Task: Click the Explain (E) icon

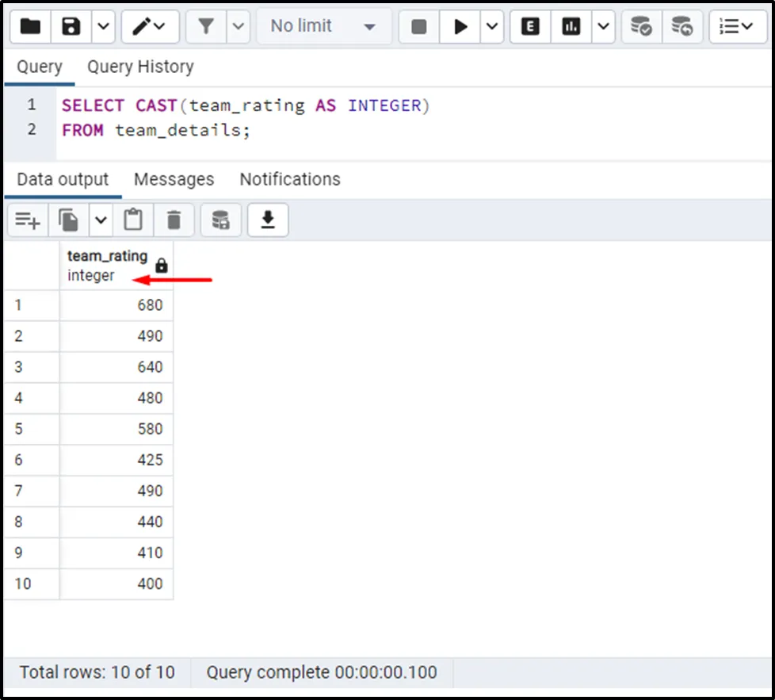Action: pyautogui.click(x=530, y=26)
